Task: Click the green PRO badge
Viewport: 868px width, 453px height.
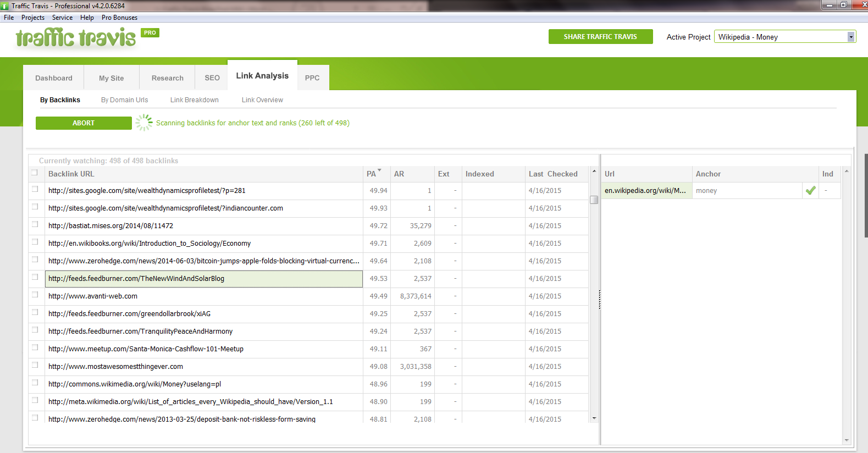Action: [x=150, y=32]
